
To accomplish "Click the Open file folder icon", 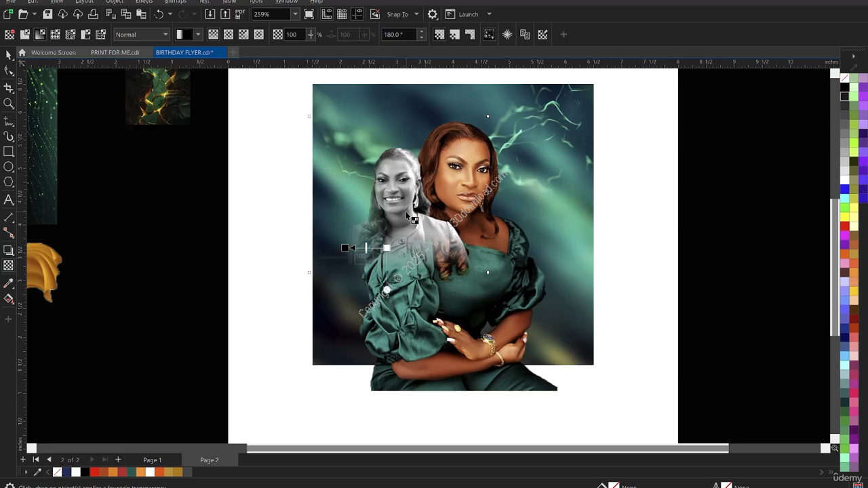I will click(x=23, y=14).
